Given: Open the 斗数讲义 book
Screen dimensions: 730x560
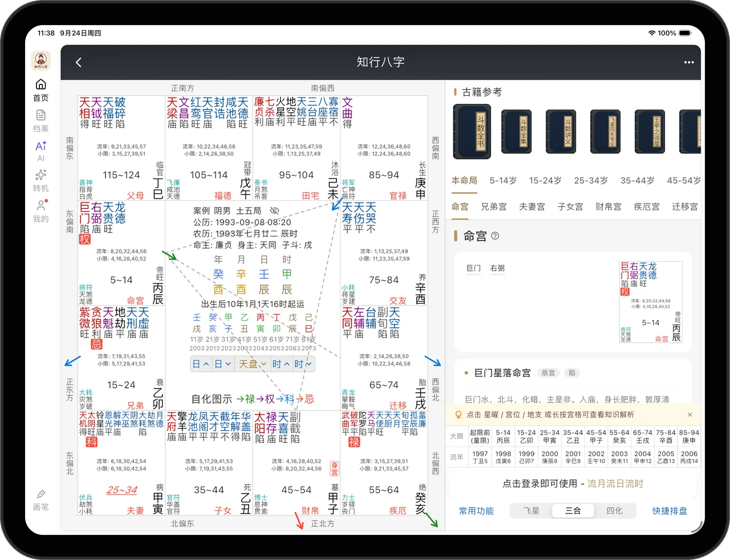Looking at the screenshot, I should pos(561,132).
